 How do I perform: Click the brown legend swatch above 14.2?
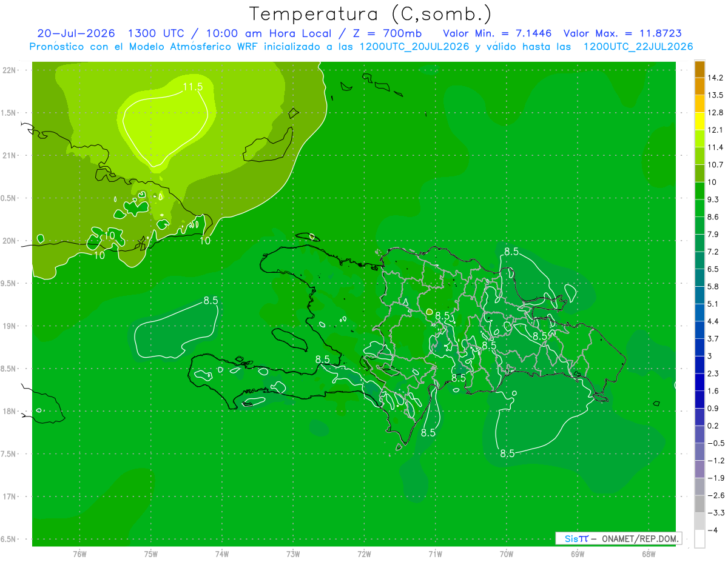tap(699, 69)
